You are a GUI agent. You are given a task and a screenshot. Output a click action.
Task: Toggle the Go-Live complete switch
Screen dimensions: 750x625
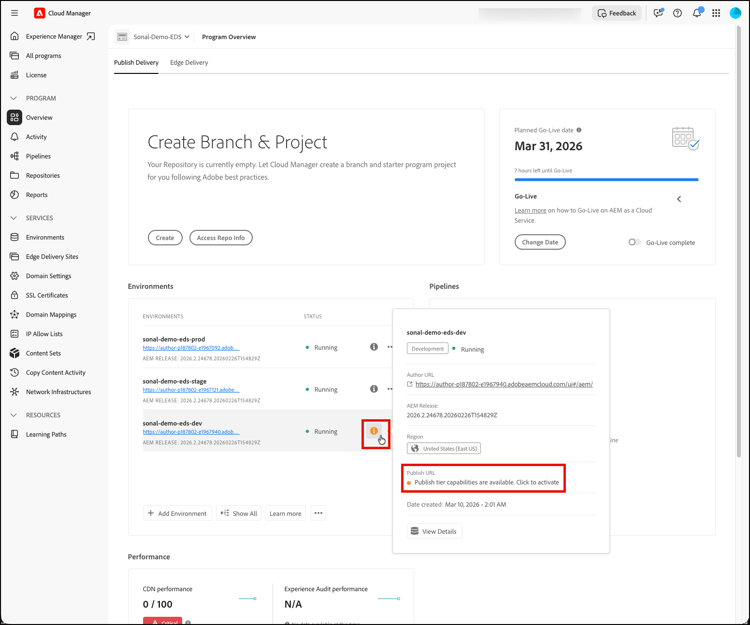(634, 242)
